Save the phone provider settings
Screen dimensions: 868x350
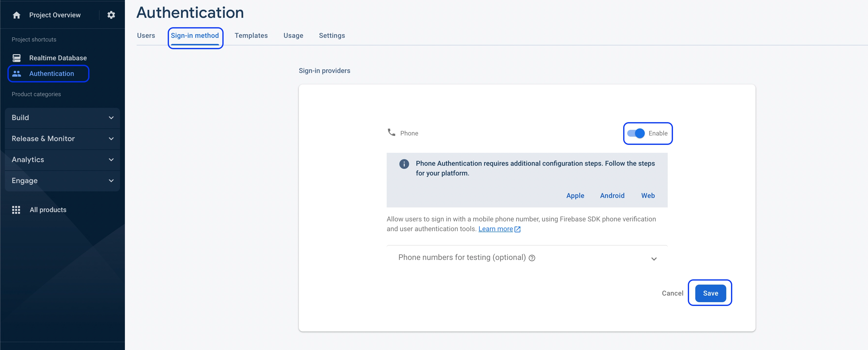tap(710, 293)
